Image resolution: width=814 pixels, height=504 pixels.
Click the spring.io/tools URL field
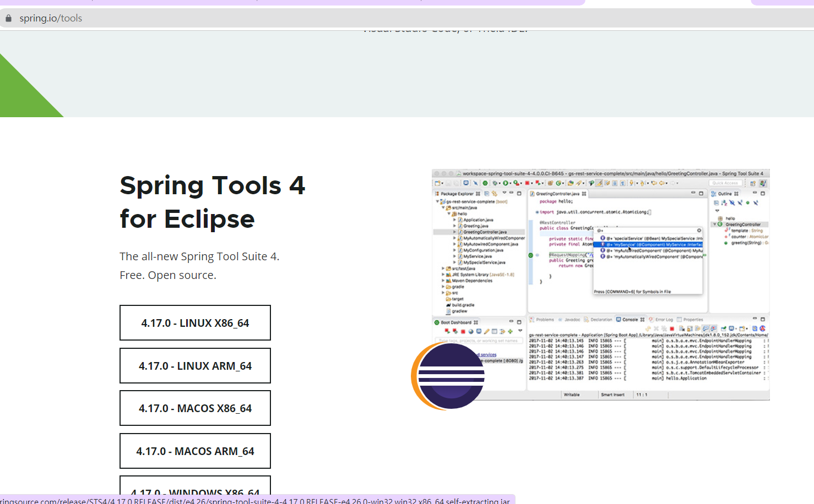tap(407, 18)
